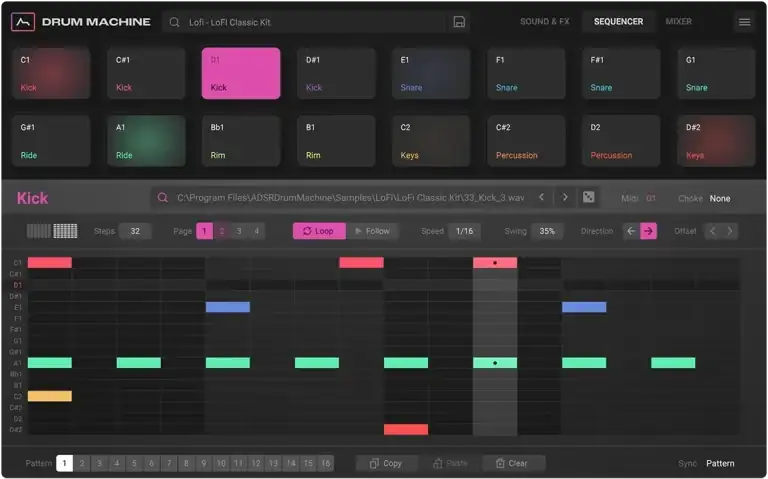Image resolution: width=768 pixels, height=479 pixels.
Task: Clear the current pattern
Action: [513, 463]
